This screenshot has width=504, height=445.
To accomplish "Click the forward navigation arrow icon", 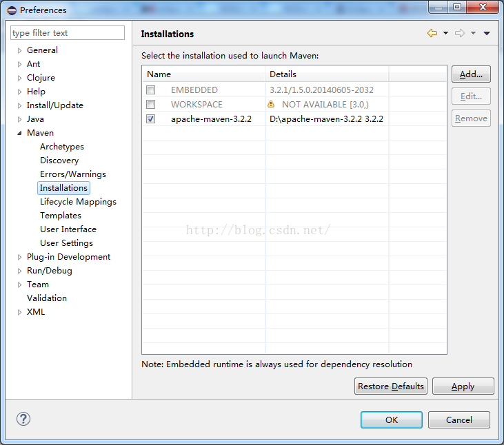I will tap(460, 33).
